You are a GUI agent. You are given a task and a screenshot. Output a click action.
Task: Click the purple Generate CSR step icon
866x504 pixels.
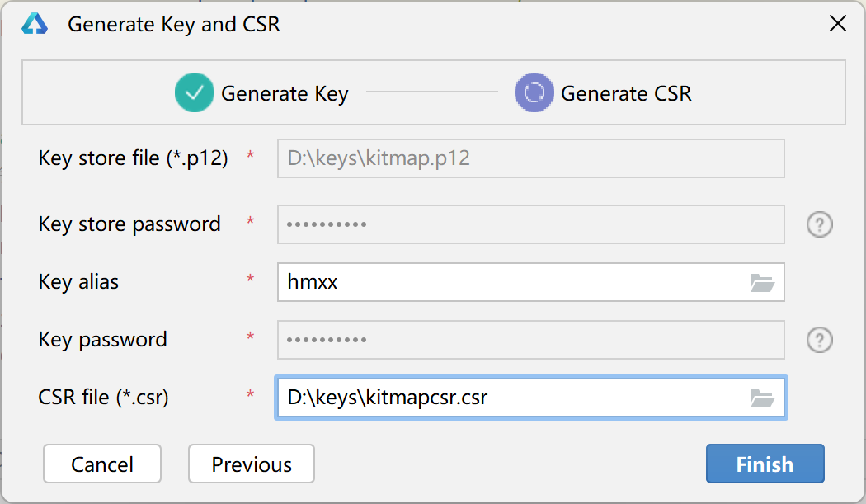tap(534, 93)
